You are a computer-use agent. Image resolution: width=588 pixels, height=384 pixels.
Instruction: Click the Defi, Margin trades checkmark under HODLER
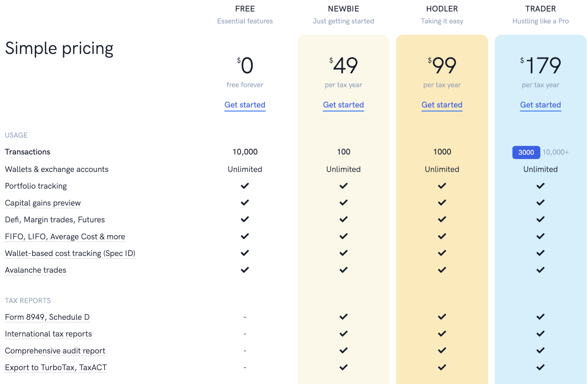click(x=442, y=220)
